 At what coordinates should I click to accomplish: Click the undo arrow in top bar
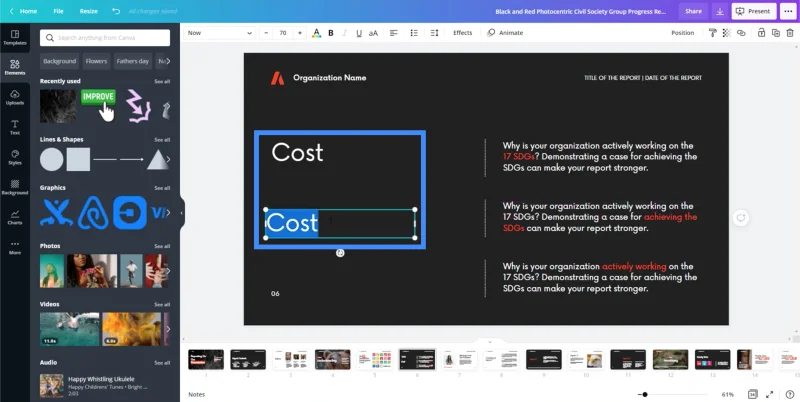(116, 11)
